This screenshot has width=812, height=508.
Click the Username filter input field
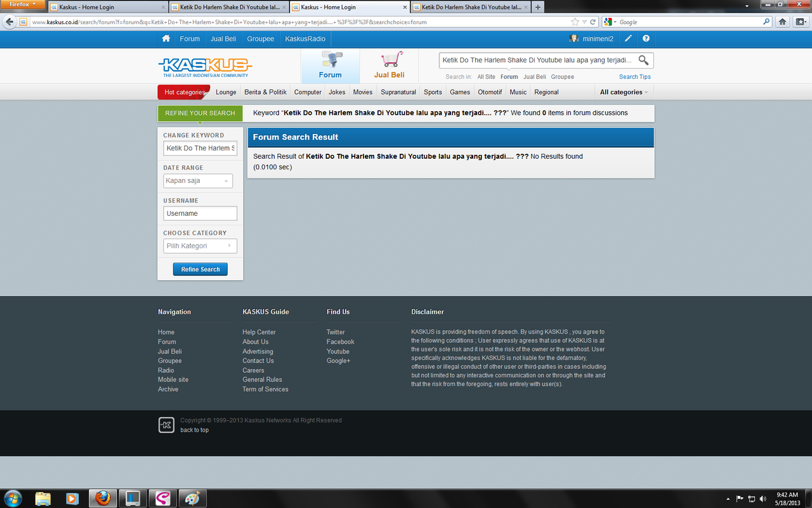tap(200, 213)
